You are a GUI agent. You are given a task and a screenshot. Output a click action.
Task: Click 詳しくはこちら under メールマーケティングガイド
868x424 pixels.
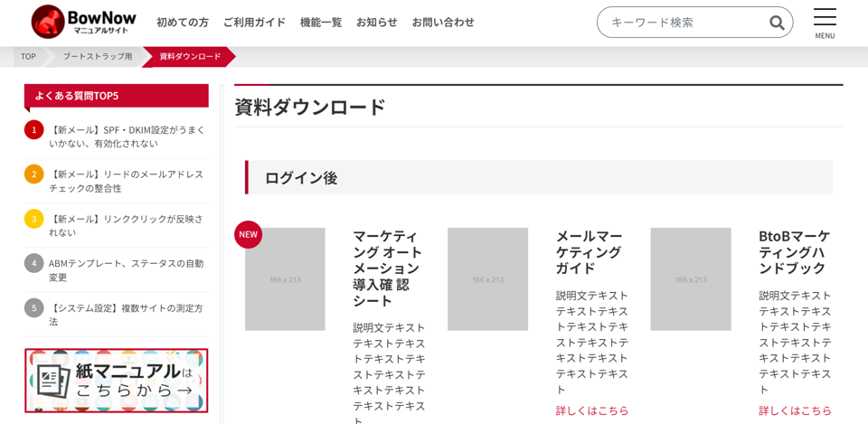tap(592, 410)
